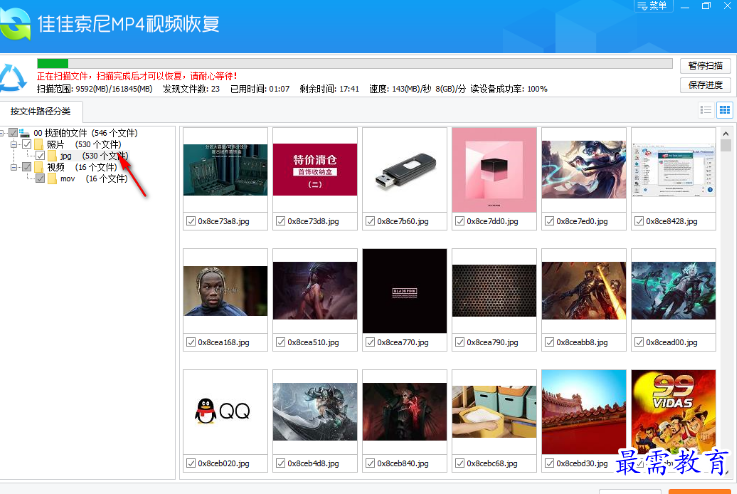Viewport: 737px width, 494px height.
Task: Open the 99 Vidas game thumbnail
Action: point(674,411)
